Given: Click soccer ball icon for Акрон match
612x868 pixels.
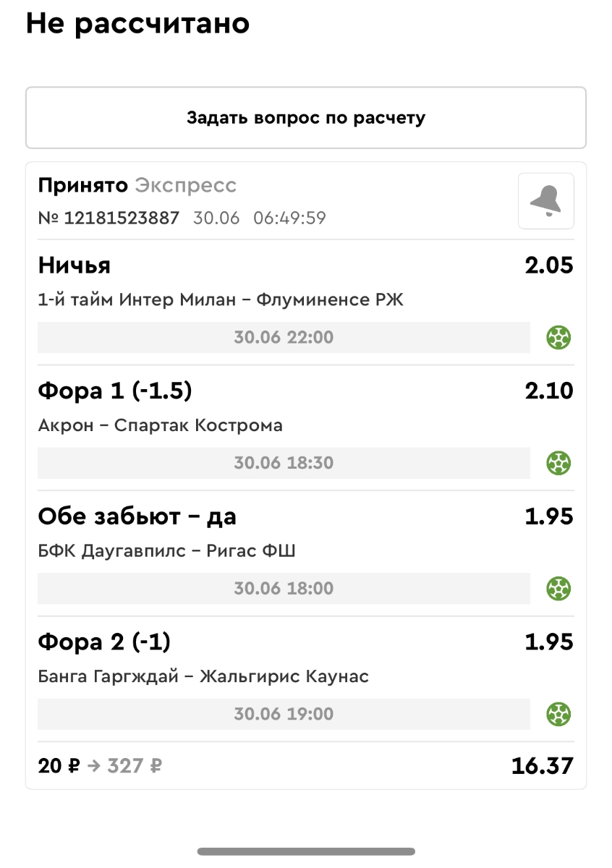Looking at the screenshot, I should 558,463.
